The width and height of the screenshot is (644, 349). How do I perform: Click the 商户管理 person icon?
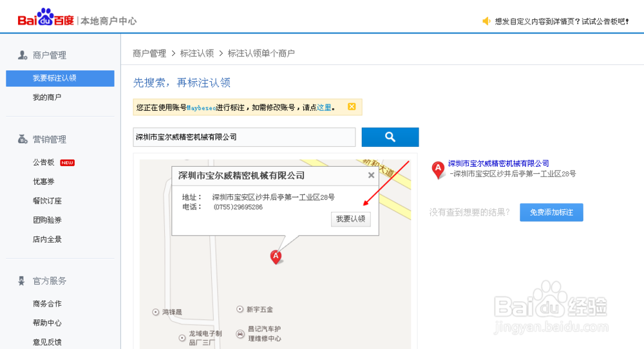tap(23, 55)
